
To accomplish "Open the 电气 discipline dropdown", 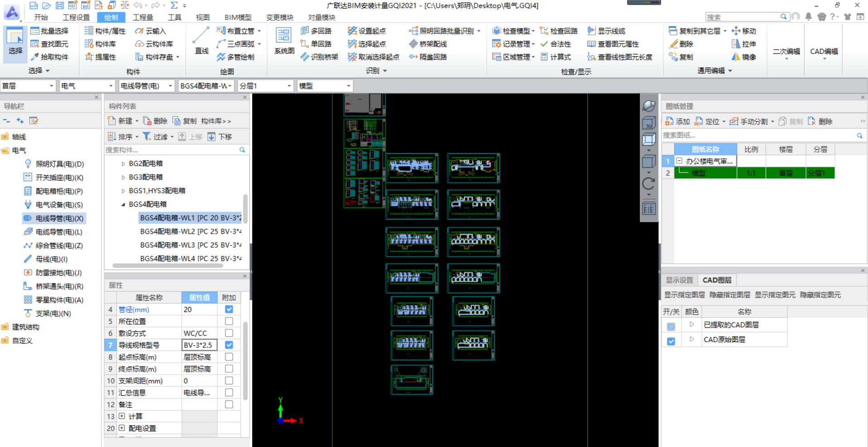I will pyautogui.click(x=86, y=86).
